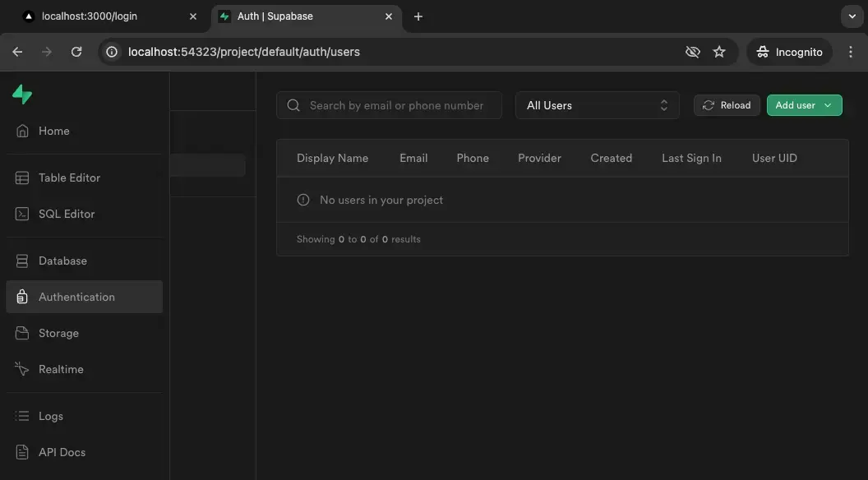This screenshot has height=480, width=868.
Task: View the project Logs
Action: 51,416
